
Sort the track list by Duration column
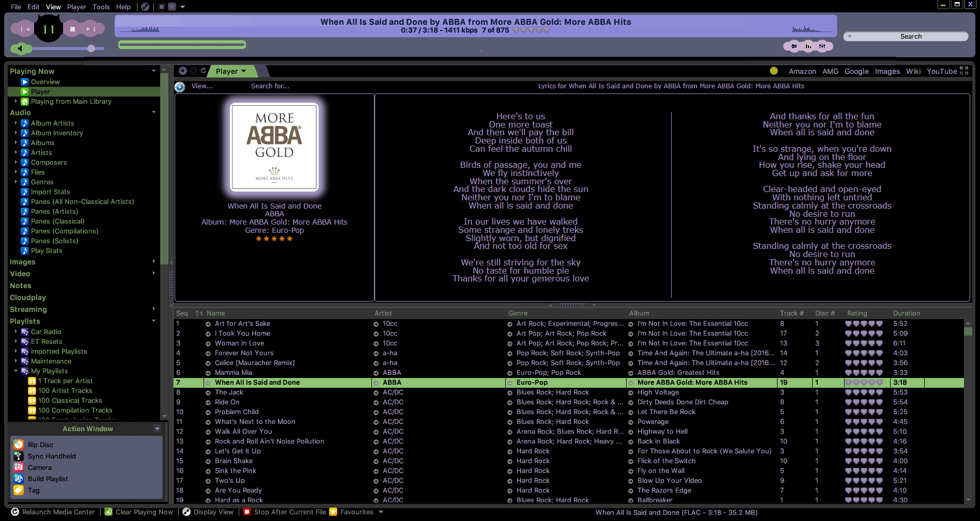click(x=906, y=313)
